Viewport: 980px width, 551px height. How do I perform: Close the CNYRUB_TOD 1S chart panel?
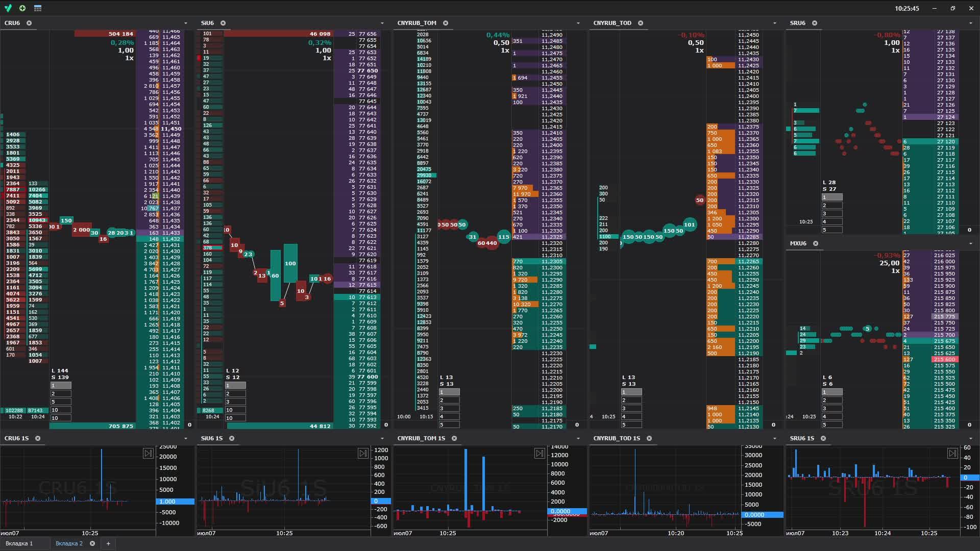(x=649, y=438)
